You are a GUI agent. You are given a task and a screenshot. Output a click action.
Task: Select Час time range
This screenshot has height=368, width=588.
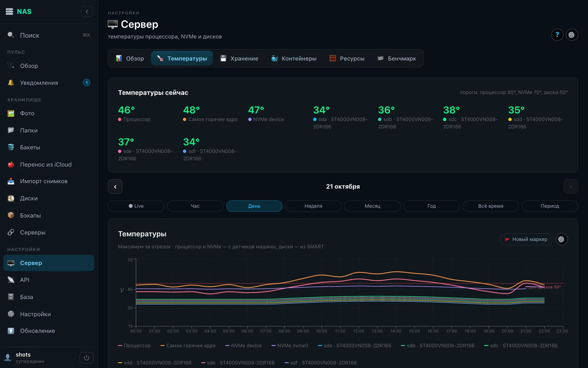[x=195, y=206]
